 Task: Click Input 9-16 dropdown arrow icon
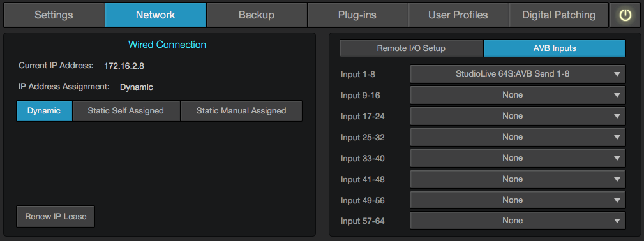[617, 95]
